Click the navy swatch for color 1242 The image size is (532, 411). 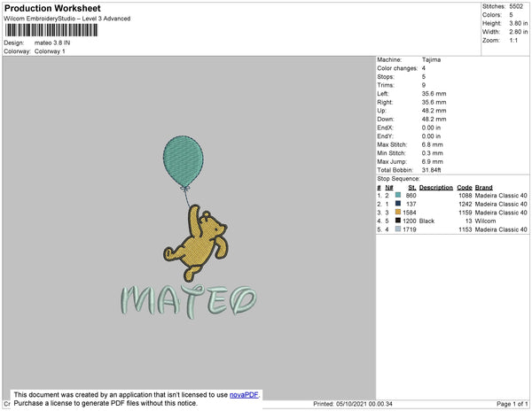(x=398, y=204)
